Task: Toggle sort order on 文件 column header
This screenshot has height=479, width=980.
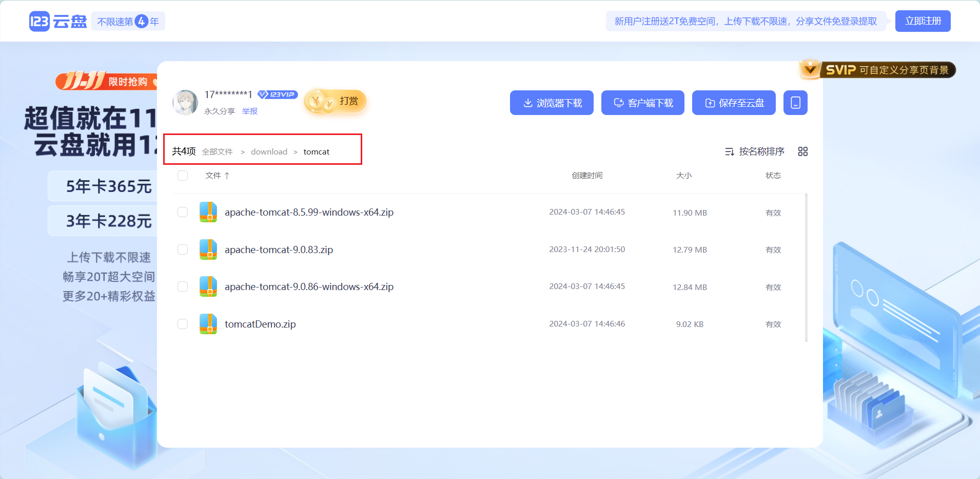Action: click(x=217, y=176)
